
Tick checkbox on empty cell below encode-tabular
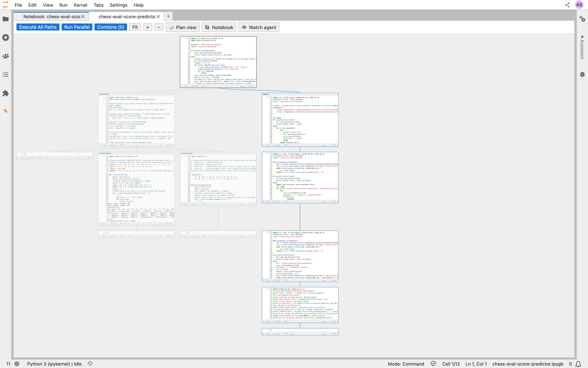[x=100, y=236]
